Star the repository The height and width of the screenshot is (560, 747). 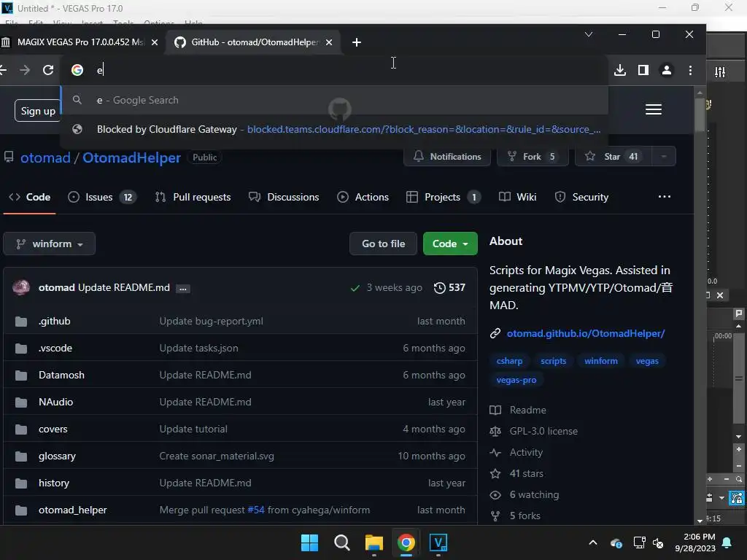(613, 156)
